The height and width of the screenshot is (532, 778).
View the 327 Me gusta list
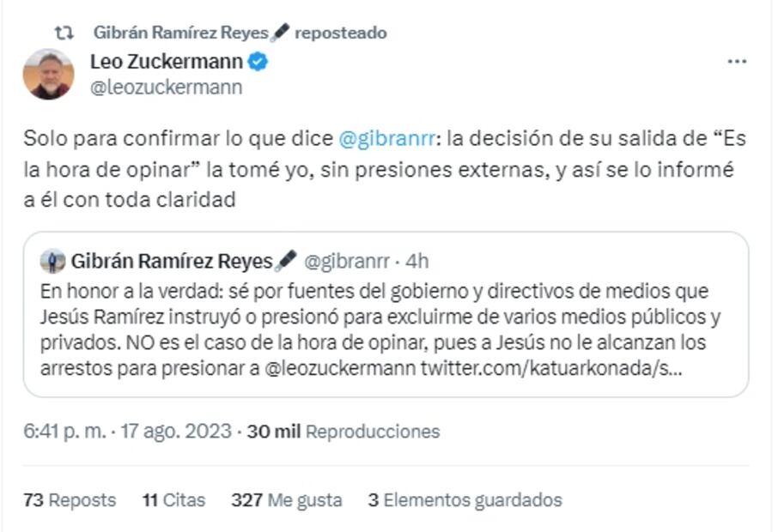(x=286, y=500)
